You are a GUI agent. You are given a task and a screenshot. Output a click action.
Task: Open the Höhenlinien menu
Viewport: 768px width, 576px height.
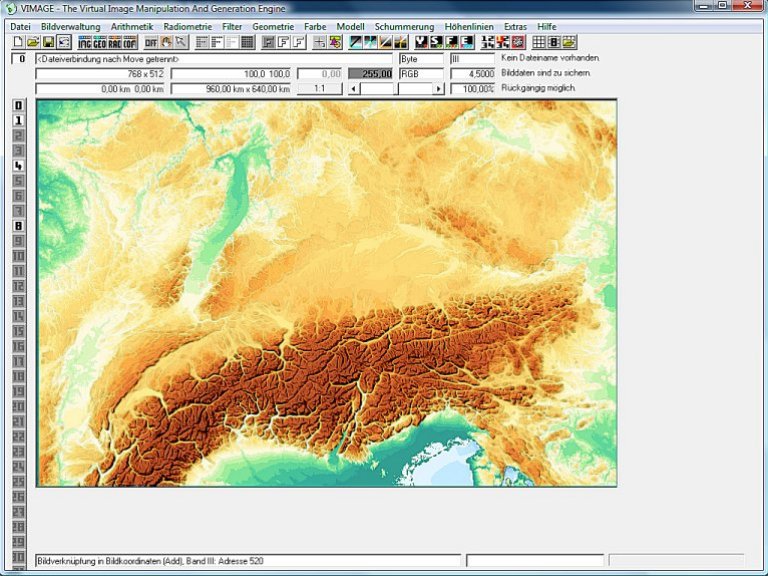(x=469, y=26)
